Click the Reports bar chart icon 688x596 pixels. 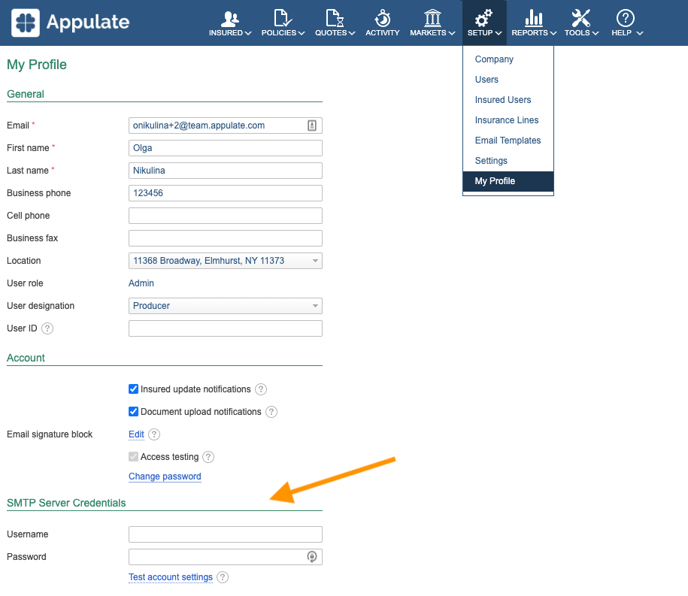coord(534,18)
